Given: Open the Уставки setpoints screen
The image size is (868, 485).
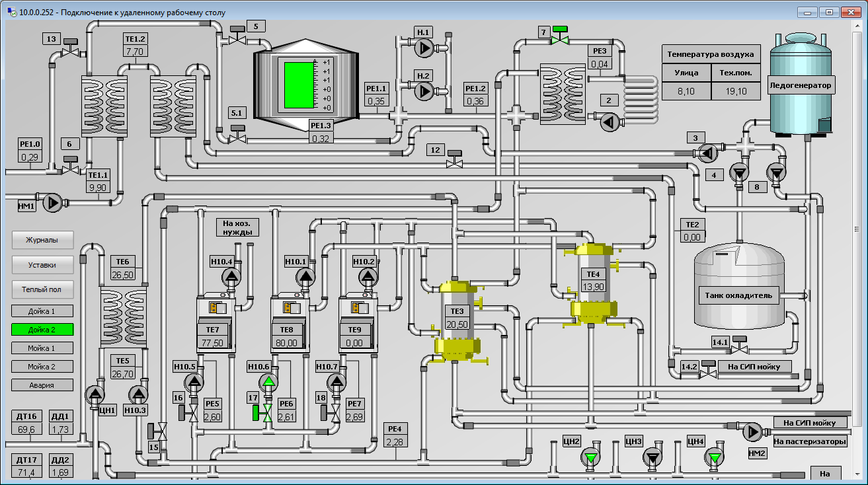Looking at the screenshot, I should point(42,265).
